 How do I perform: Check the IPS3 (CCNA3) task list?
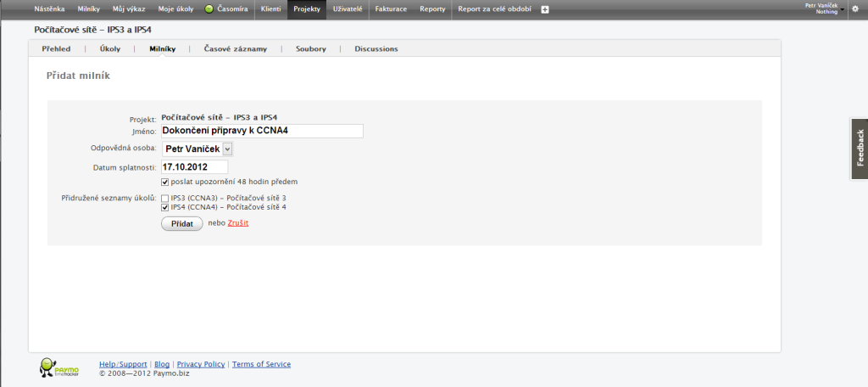point(165,198)
